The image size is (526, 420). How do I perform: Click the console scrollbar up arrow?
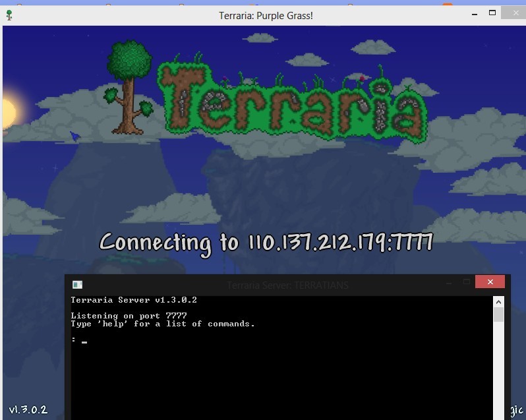tap(498, 302)
